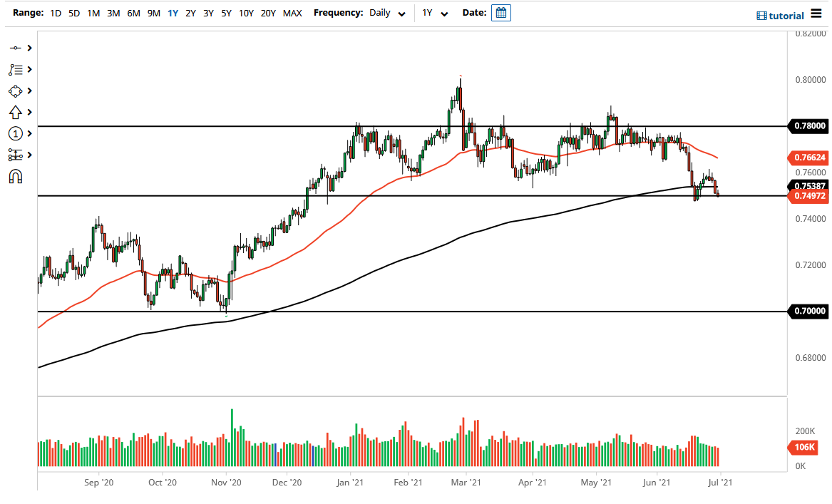This screenshot has height=504, width=832.
Task: Select the trend line drawing tool
Action: coord(16,48)
